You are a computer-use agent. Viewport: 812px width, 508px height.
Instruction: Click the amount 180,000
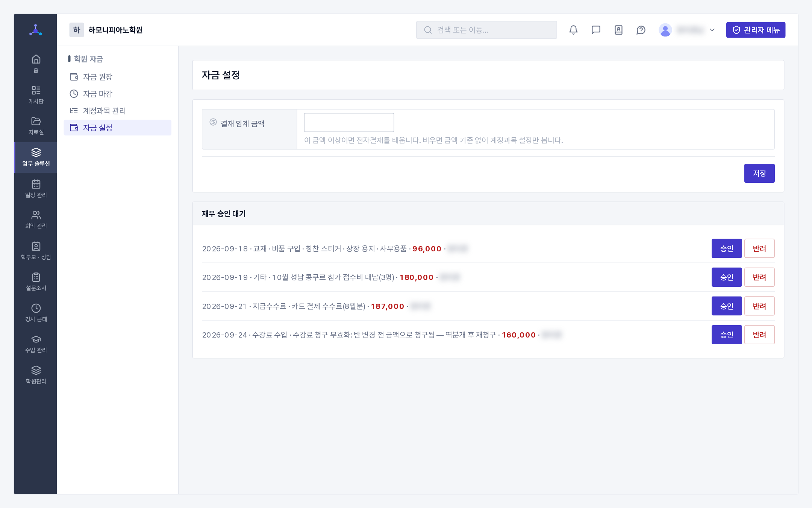[417, 277]
